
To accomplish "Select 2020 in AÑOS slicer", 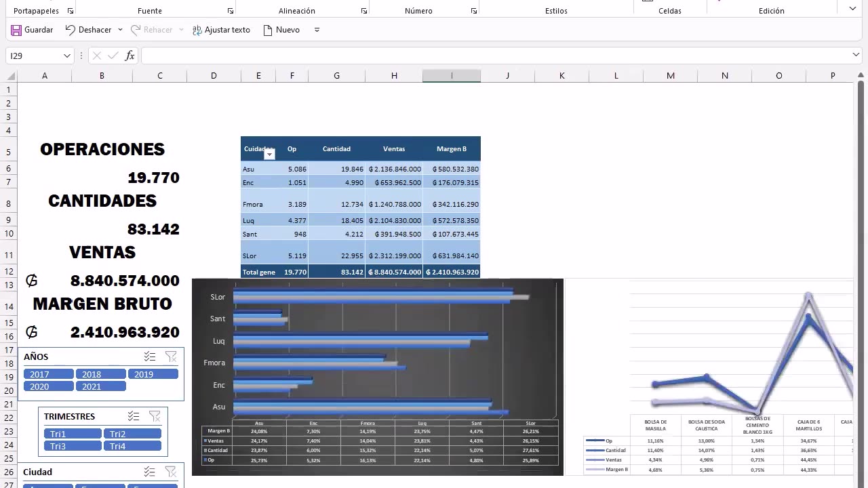I will point(49,386).
